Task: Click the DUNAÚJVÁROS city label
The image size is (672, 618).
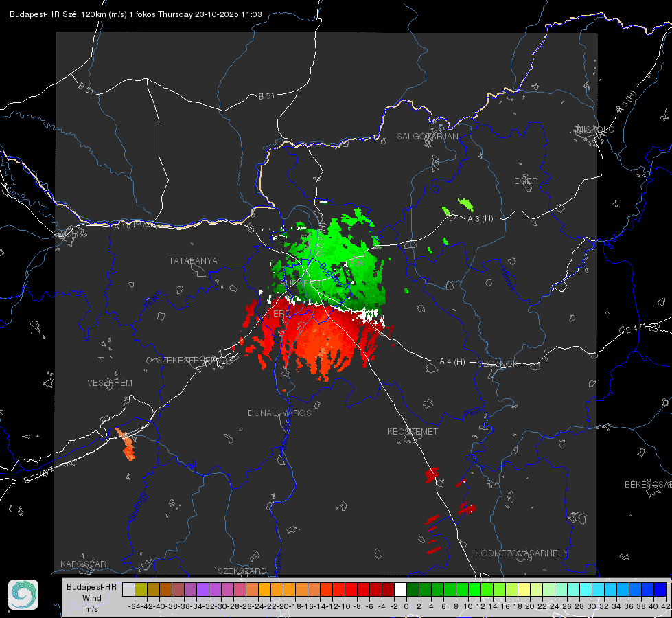Action: point(279,413)
